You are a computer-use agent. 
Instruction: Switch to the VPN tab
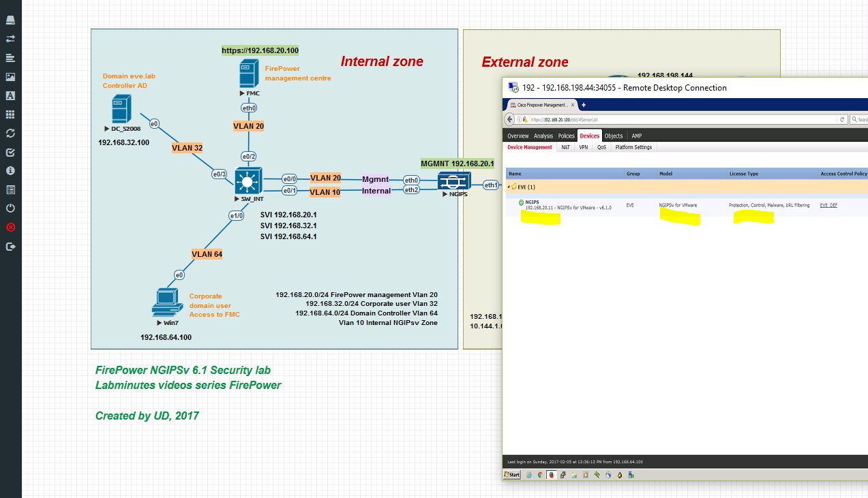click(x=584, y=147)
